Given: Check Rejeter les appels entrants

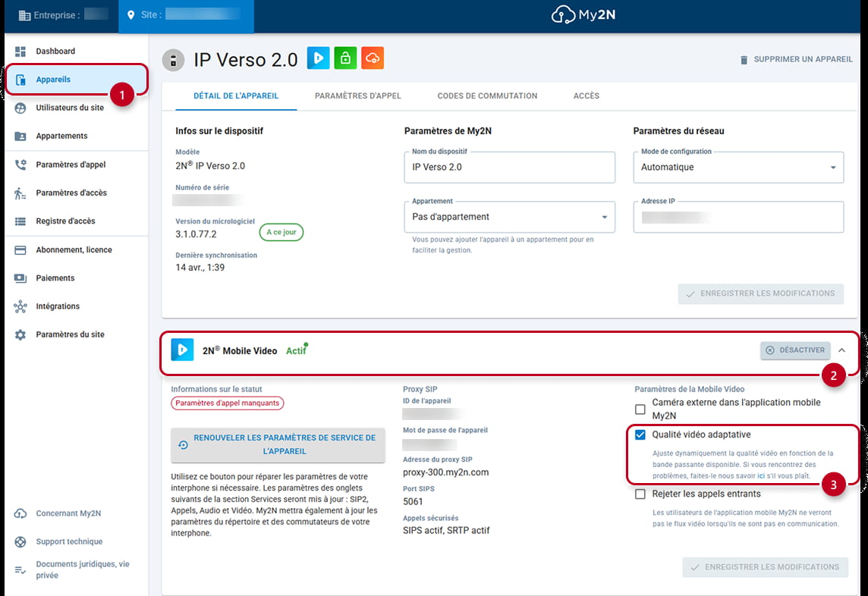Looking at the screenshot, I should (x=640, y=494).
